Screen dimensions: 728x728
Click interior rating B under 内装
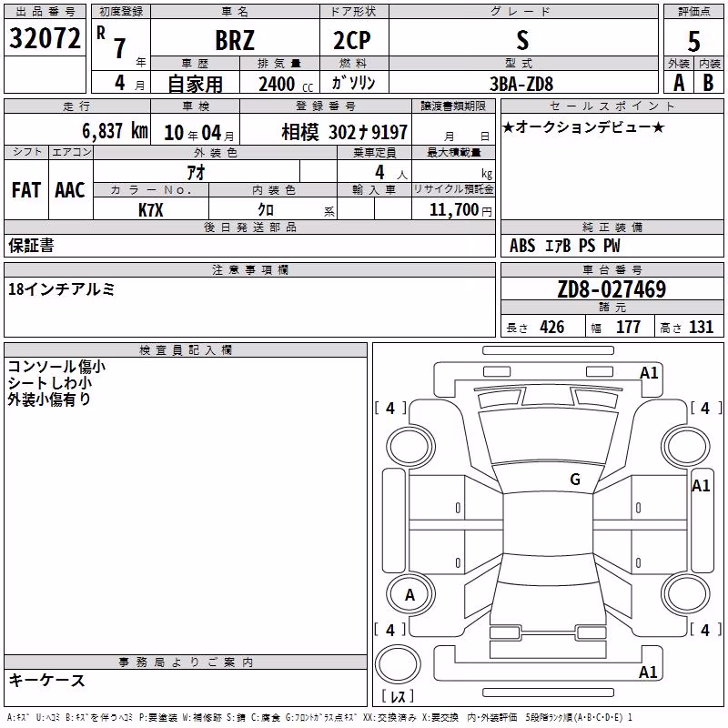[x=709, y=83]
